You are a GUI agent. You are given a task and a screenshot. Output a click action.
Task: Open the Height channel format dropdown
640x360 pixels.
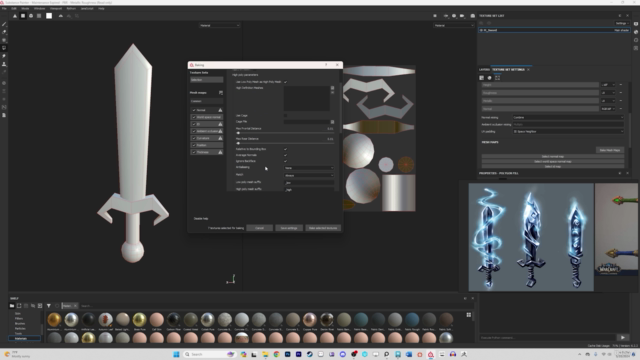pos(608,85)
